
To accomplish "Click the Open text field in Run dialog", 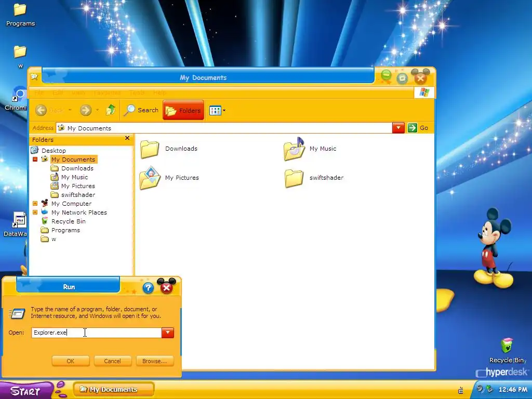I will (x=96, y=332).
